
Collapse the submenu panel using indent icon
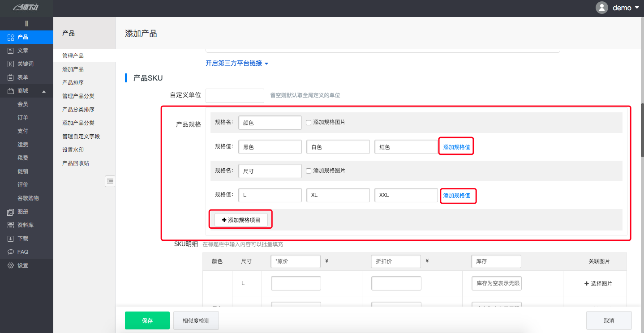(x=110, y=181)
